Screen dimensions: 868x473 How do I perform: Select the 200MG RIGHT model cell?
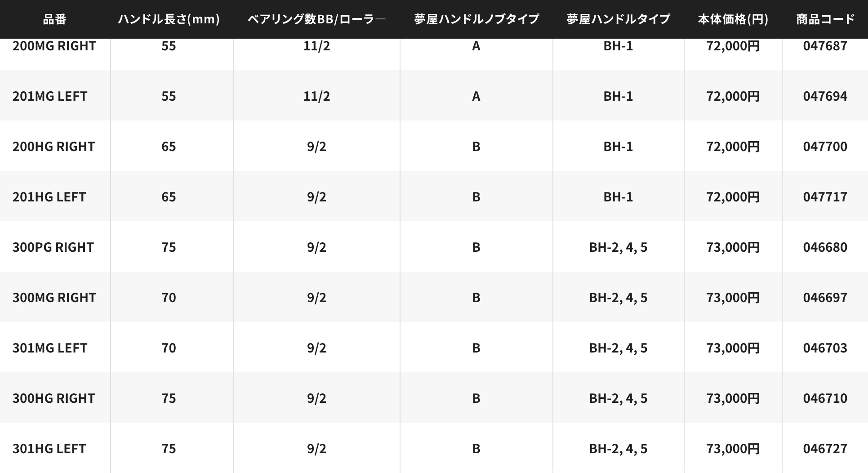[54, 46]
